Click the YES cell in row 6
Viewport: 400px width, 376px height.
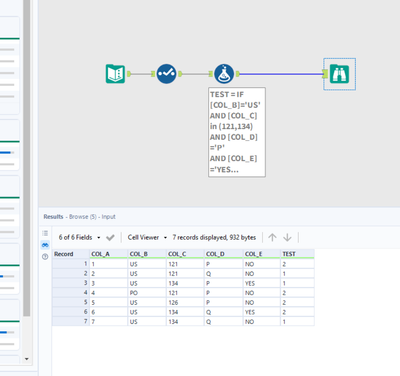tap(262, 312)
